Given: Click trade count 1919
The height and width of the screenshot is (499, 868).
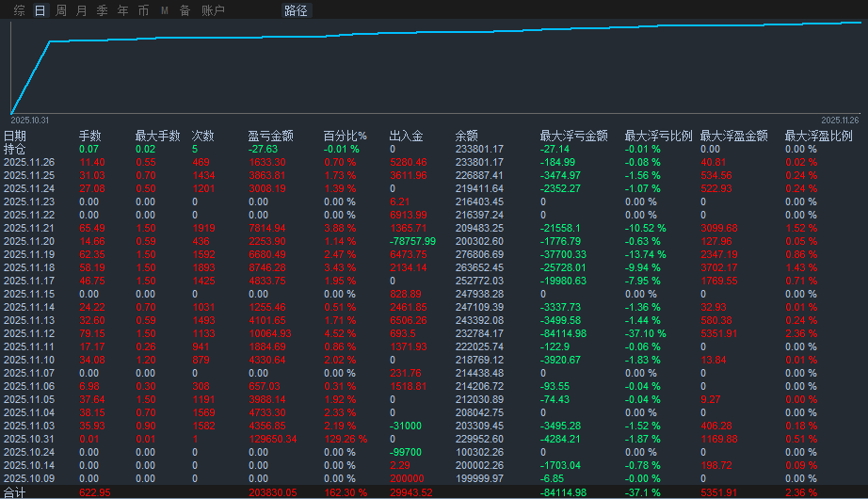Looking at the screenshot, I should click(x=203, y=228).
